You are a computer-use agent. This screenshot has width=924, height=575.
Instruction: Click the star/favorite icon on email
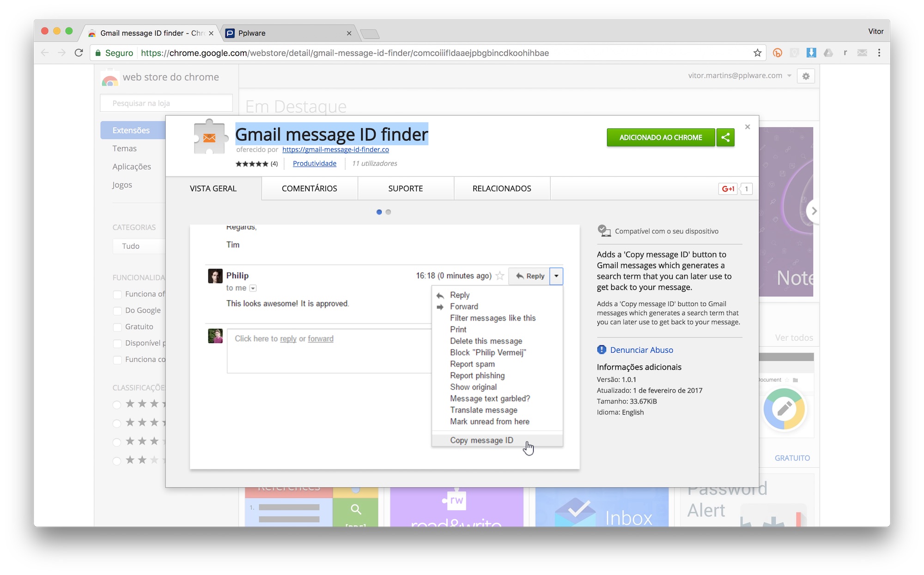500,275
